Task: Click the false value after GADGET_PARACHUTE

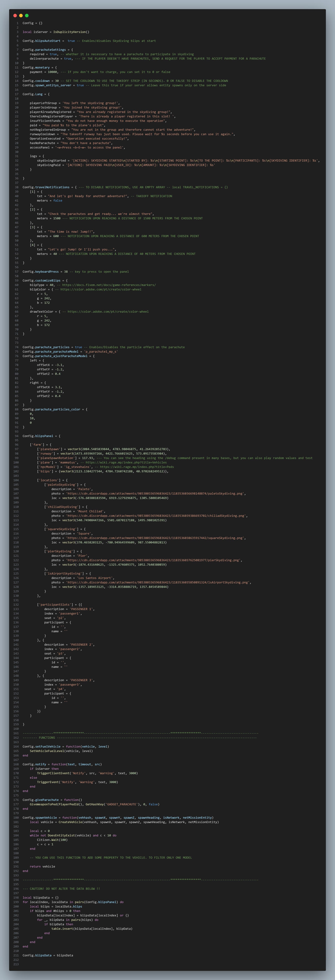Action: coord(153,804)
